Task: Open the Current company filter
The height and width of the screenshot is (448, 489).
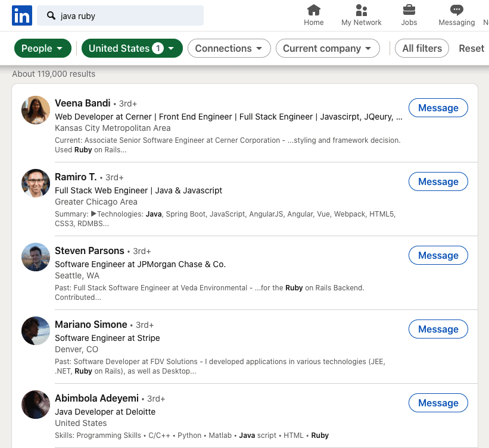Action: tap(328, 49)
